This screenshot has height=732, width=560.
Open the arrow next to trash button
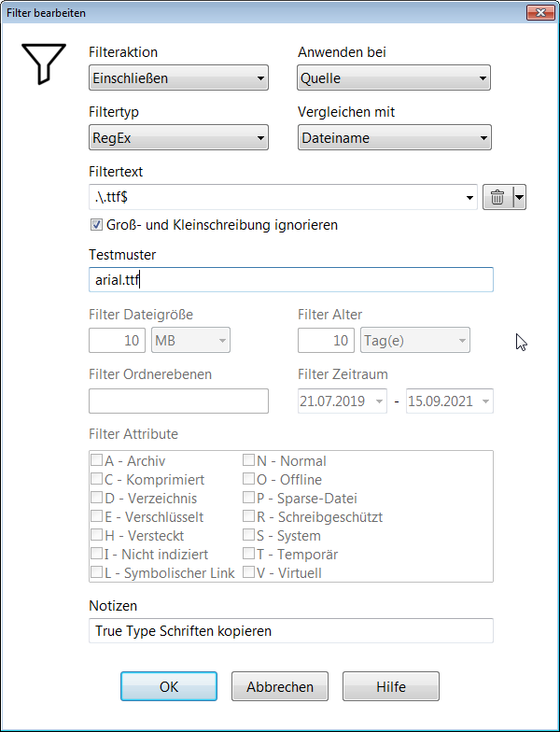tap(520, 197)
